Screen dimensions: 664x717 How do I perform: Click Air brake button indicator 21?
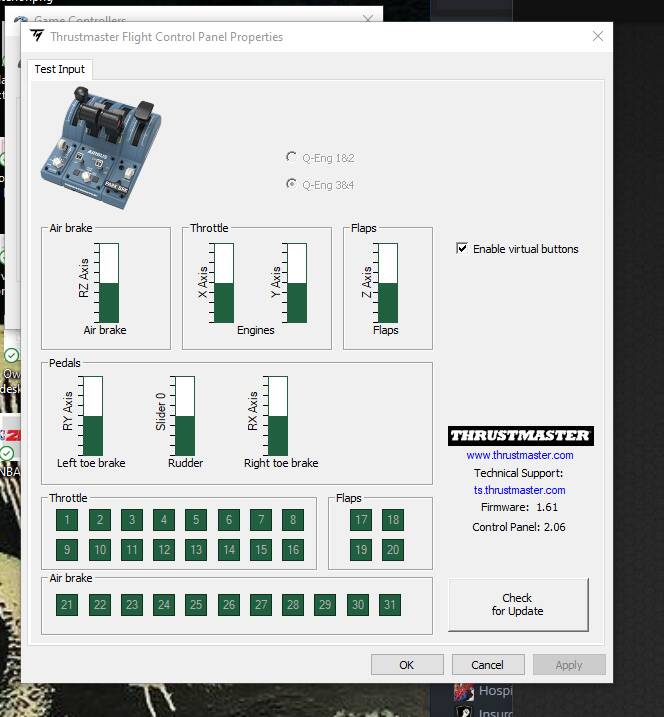tap(67, 605)
